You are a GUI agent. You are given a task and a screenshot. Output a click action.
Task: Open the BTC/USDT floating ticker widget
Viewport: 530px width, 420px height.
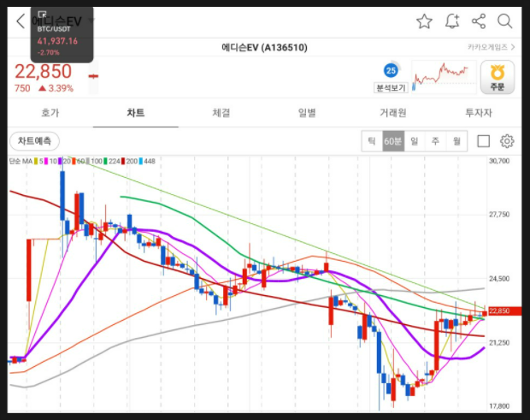pos(62,35)
